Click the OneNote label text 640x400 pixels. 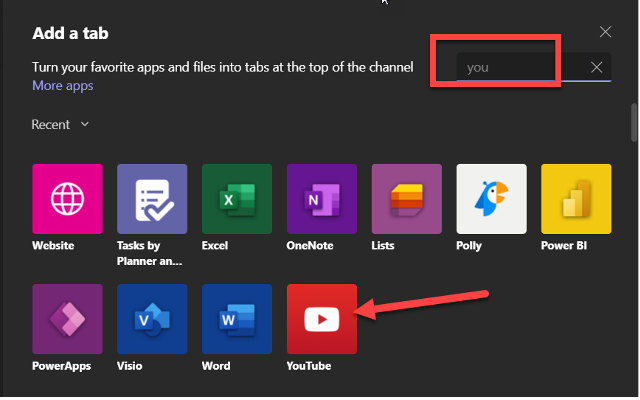click(310, 245)
